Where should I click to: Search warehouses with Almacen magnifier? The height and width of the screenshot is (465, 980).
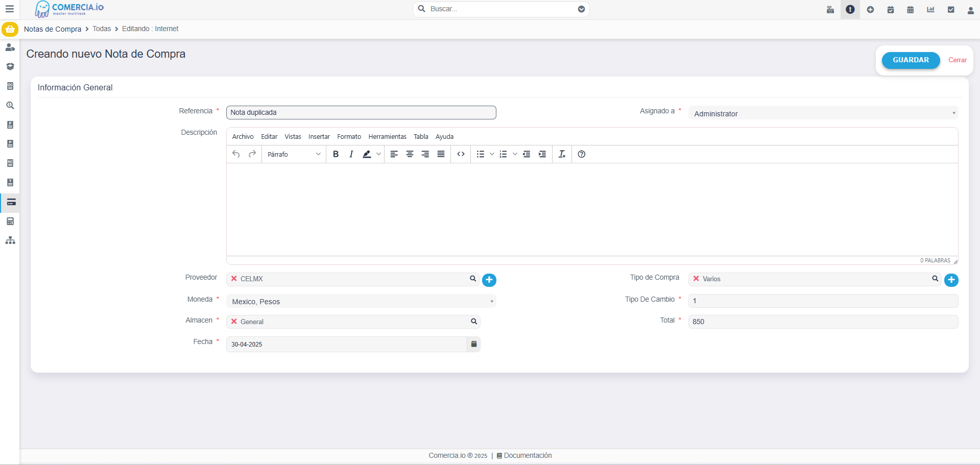point(474,322)
